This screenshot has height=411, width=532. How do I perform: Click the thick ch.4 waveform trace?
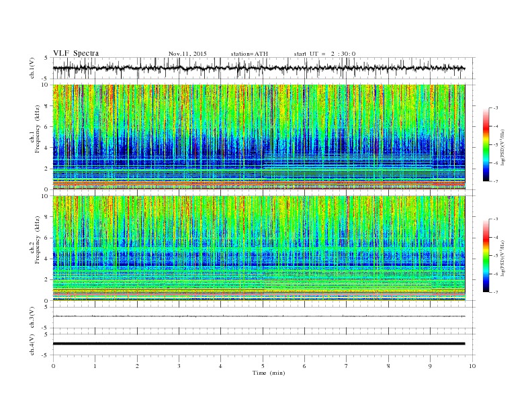click(259, 344)
